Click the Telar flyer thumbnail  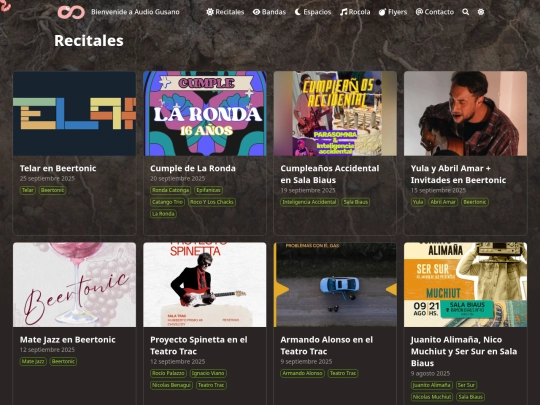pos(74,114)
